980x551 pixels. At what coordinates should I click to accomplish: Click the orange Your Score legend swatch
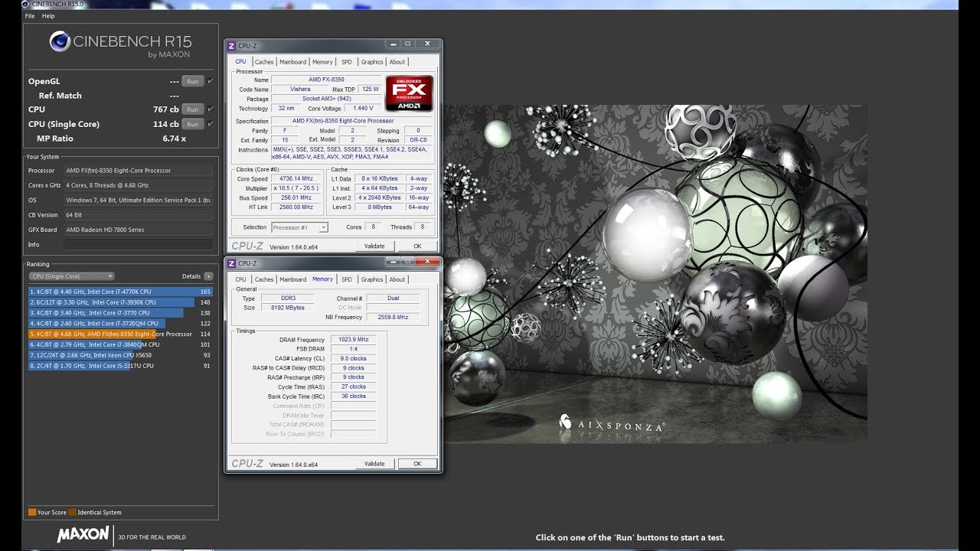[x=32, y=512]
